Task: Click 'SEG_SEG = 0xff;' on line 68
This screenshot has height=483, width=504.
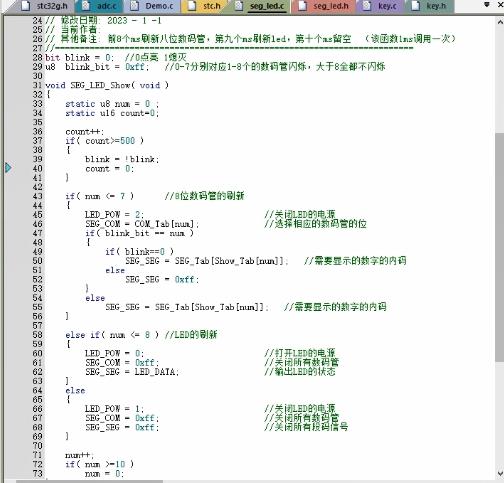Action: (x=122, y=427)
